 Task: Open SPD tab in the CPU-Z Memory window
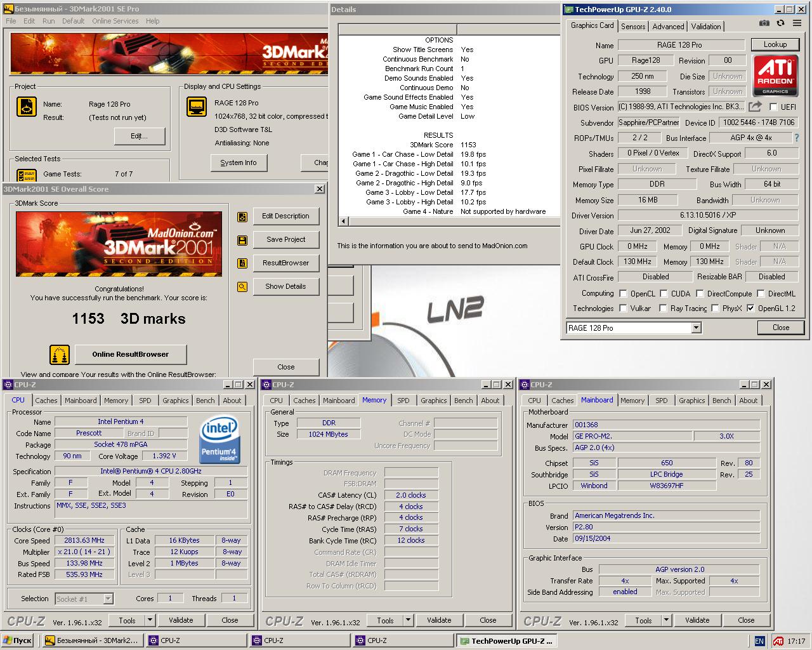[x=403, y=401]
